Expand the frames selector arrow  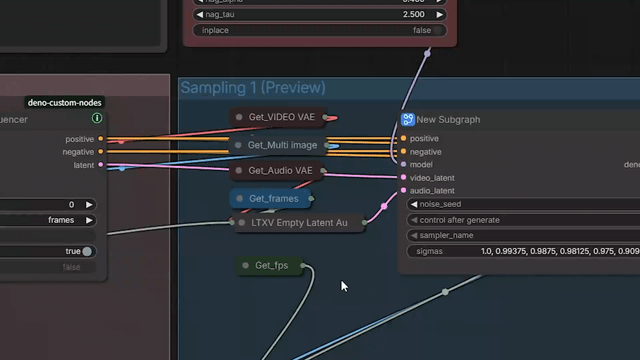tap(89, 220)
